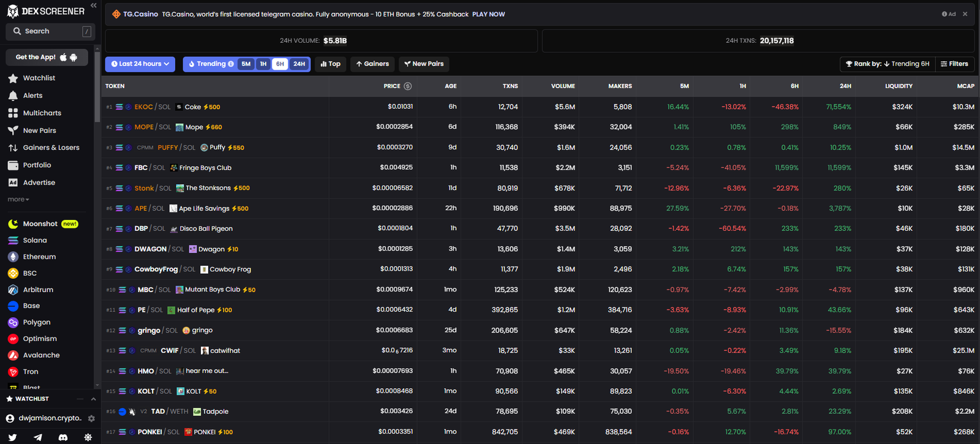Close the TG.Casino ad banner
This screenshot has width=980, height=444.
click(965, 14)
